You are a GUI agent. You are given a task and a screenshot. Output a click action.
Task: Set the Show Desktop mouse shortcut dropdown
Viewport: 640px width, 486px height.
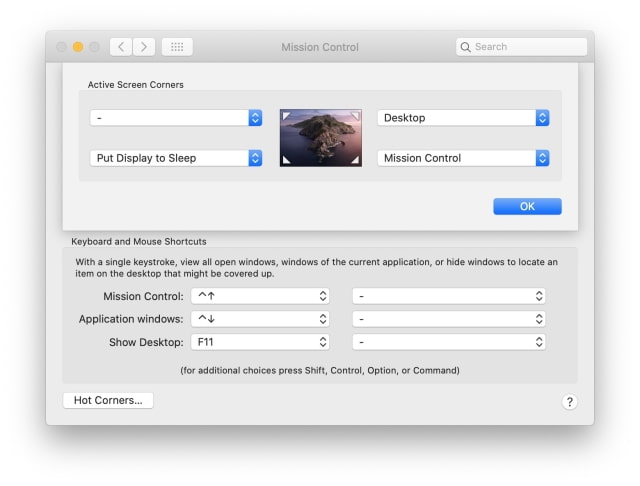449,342
